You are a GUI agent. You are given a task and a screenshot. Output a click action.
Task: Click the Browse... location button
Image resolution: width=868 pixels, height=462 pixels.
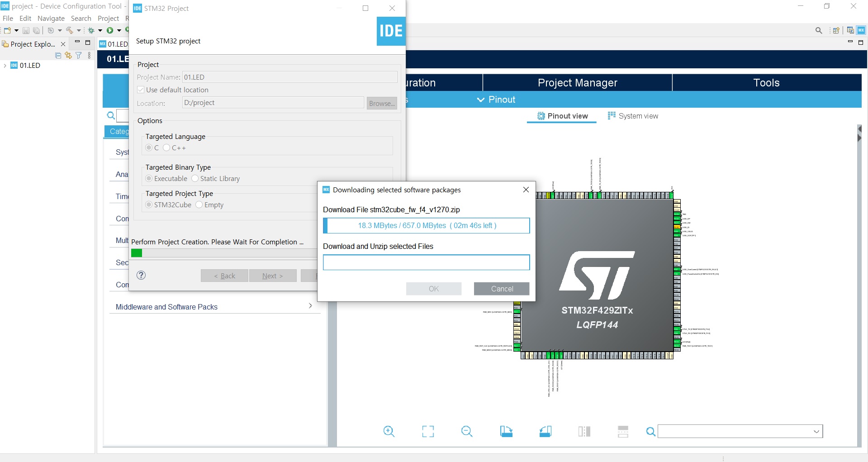pos(382,103)
